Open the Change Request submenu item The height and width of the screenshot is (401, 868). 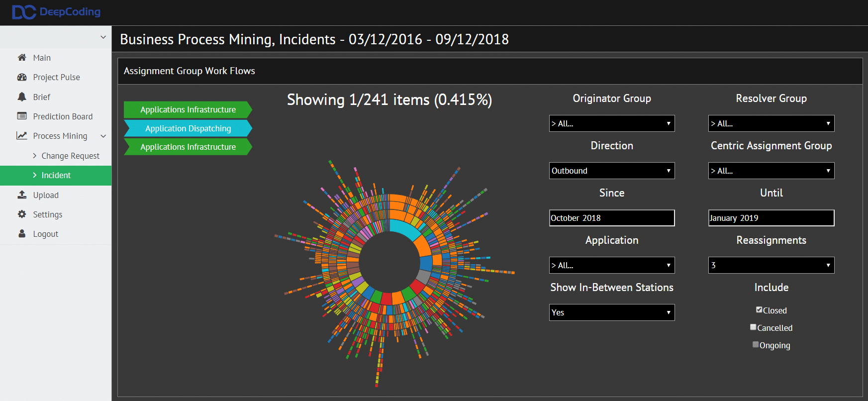click(x=70, y=156)
